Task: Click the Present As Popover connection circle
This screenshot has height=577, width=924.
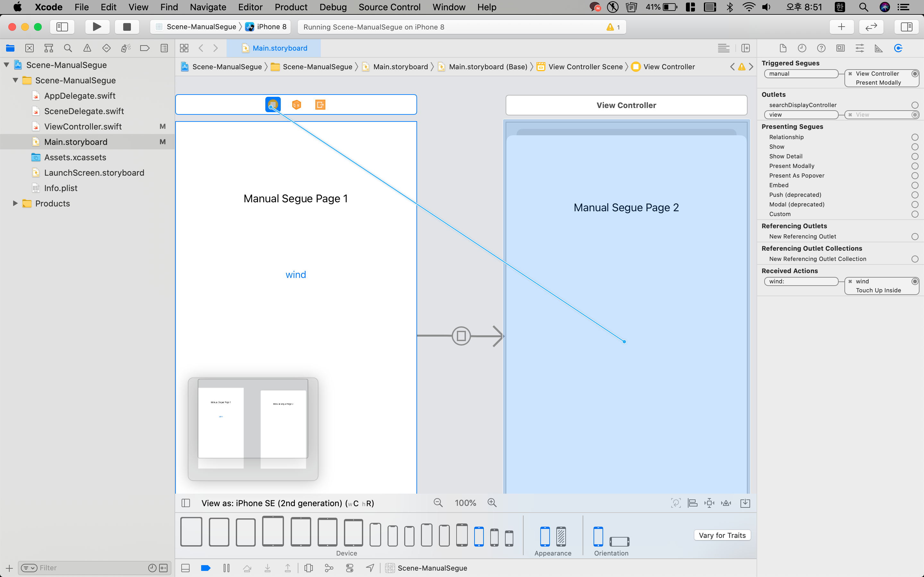Action: click(x=915, y=176)
